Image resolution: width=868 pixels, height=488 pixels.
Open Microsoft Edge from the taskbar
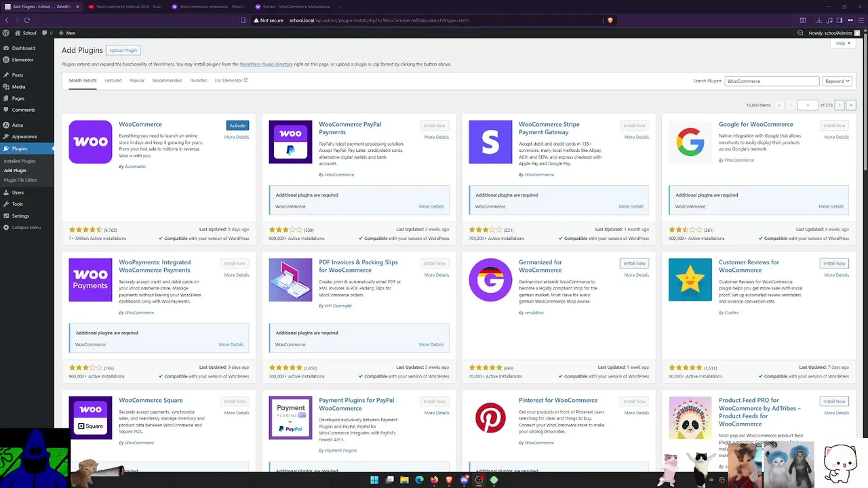(x=419, y=480)
